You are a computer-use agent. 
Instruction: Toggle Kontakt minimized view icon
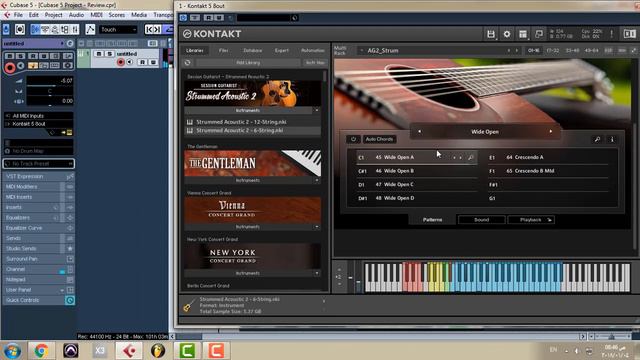coord(539,34)
